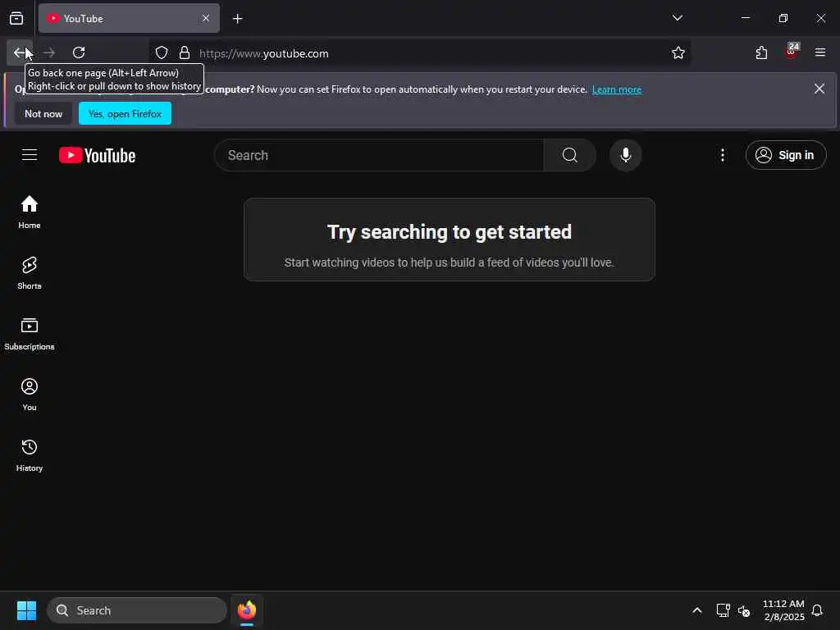This screenshot has width=840, height=630.
Task: Open a new tab with plus
Action: coord(237,19)
